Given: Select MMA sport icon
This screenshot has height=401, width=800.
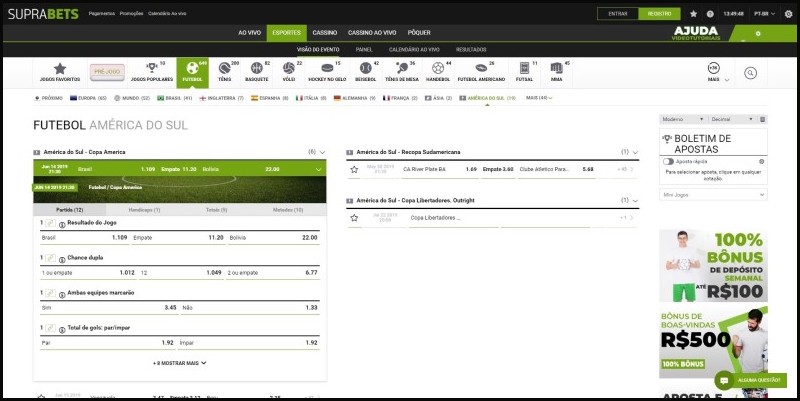Looking at the screenshot, I should click(556, 68).
